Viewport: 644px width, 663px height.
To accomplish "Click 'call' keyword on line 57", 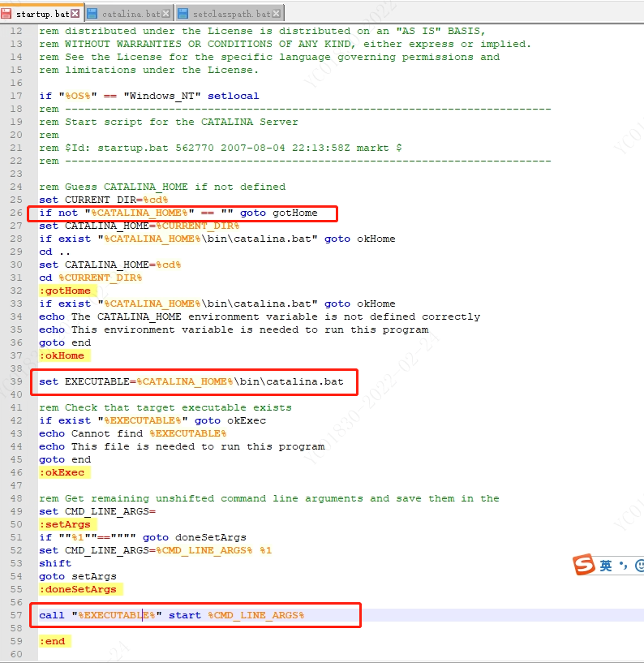I will point(52,615).
